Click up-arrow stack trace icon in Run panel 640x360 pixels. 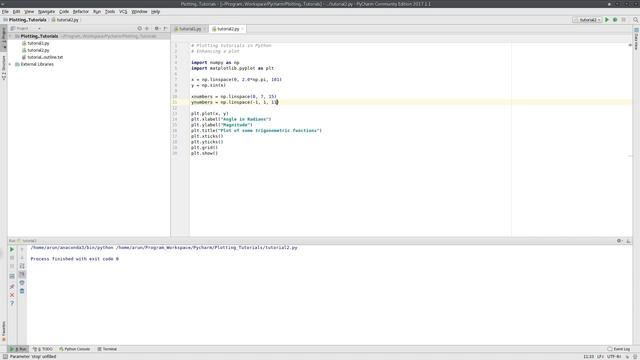point(22,249)
